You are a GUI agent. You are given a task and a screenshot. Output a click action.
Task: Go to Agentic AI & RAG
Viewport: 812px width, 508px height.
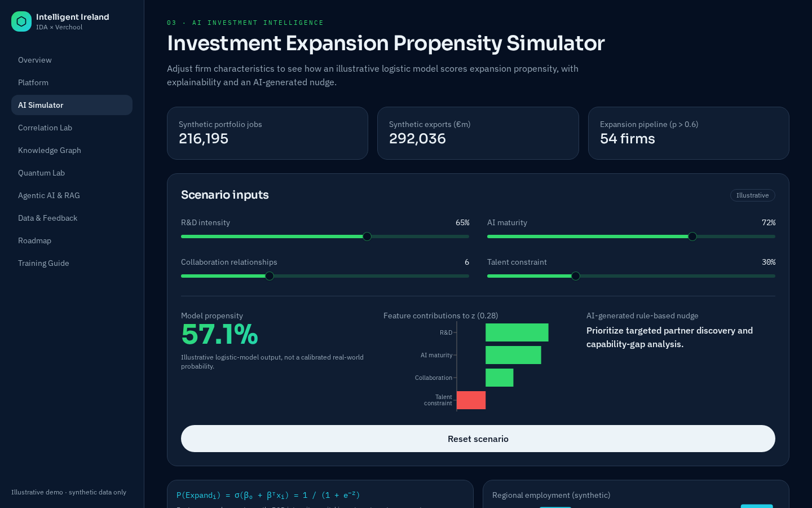pyautogui.click(x=72, y=195)
